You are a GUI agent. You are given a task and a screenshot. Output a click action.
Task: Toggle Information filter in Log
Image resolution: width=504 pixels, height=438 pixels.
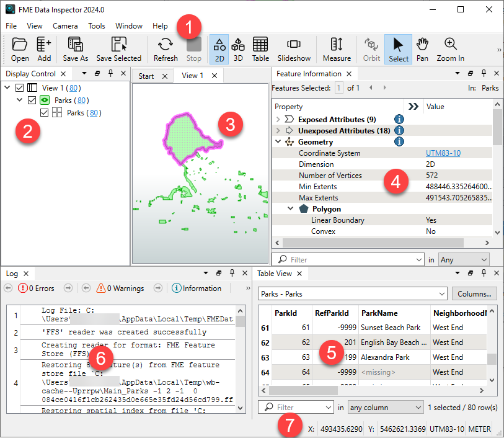[x=197, y=288]
